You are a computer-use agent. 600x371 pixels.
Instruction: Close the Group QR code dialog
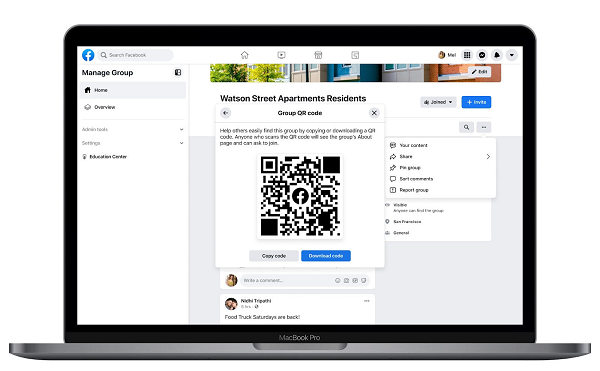click(x=374, y=113)
